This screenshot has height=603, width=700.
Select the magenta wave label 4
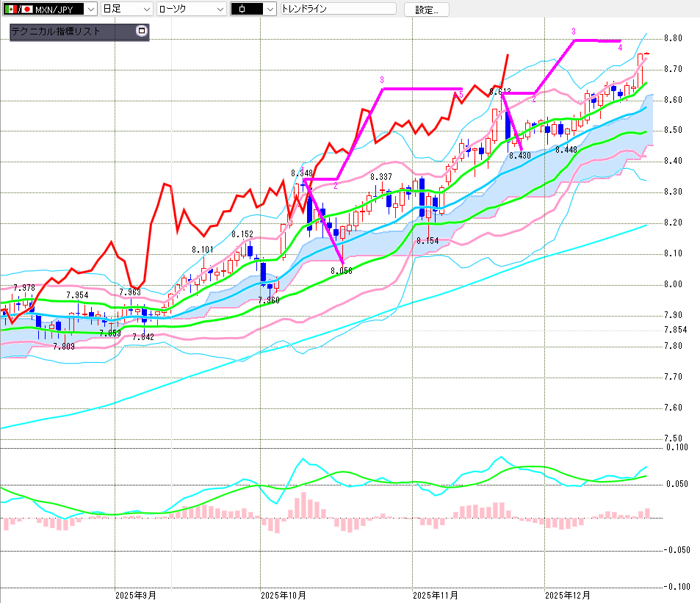point(620,48)
